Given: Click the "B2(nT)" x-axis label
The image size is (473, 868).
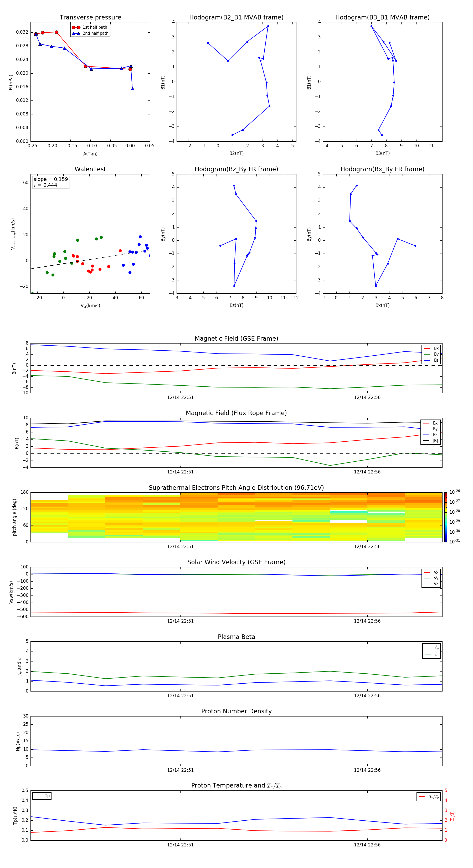Looking at the screenshot, I should (236, 153).
